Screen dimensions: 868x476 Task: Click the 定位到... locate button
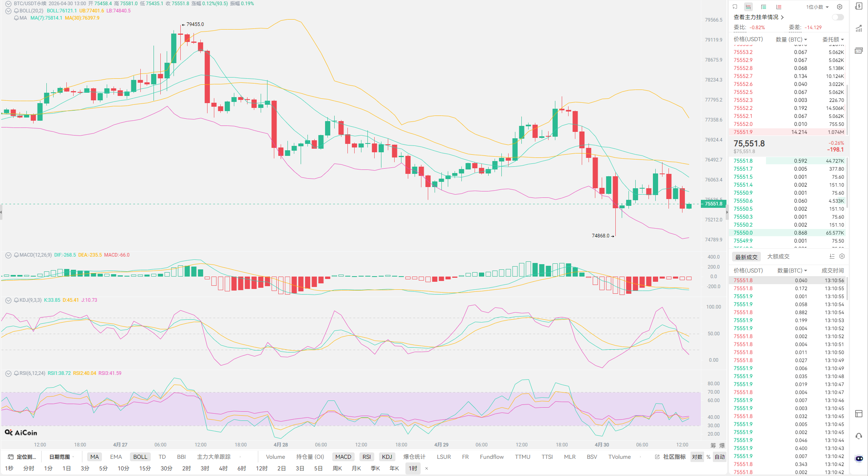22,457
